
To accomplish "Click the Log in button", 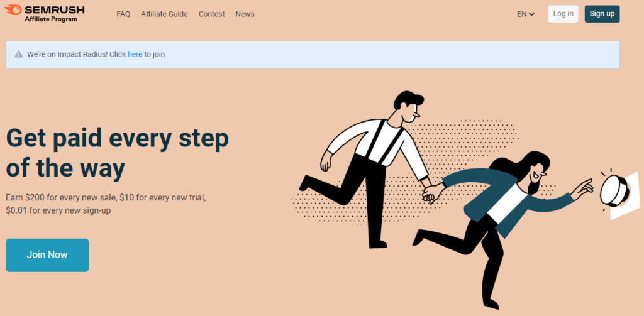I will (x=563, y=14).
